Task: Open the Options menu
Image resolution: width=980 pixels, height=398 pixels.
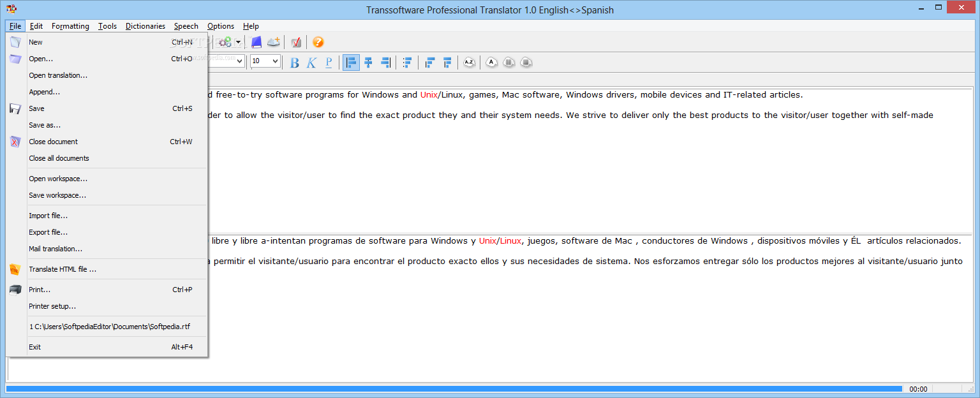Action: click(221, 26)
